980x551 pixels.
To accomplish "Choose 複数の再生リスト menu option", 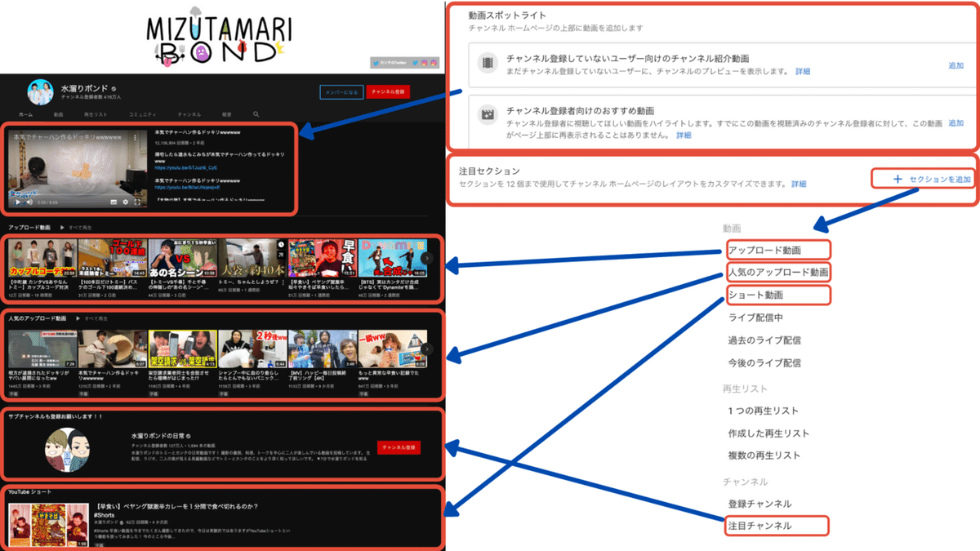I will point(764,455).
